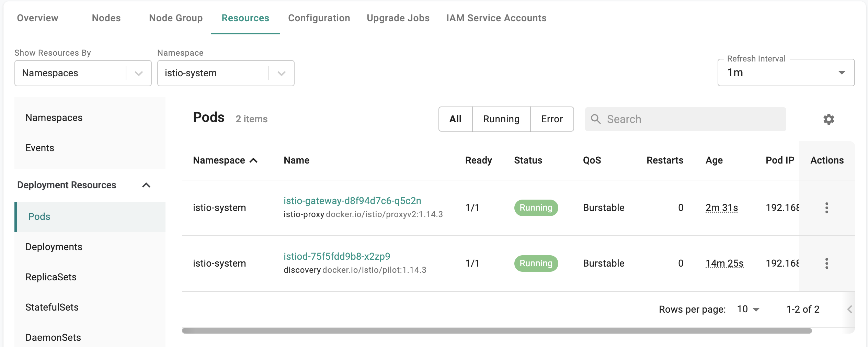Click the Namespace sort arrow icon

coord(253,160)
